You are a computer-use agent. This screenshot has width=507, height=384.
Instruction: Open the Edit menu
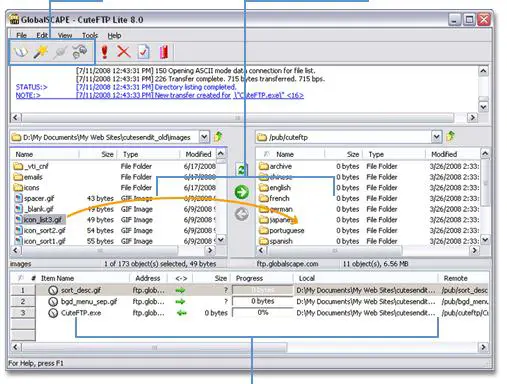point(42,35)
